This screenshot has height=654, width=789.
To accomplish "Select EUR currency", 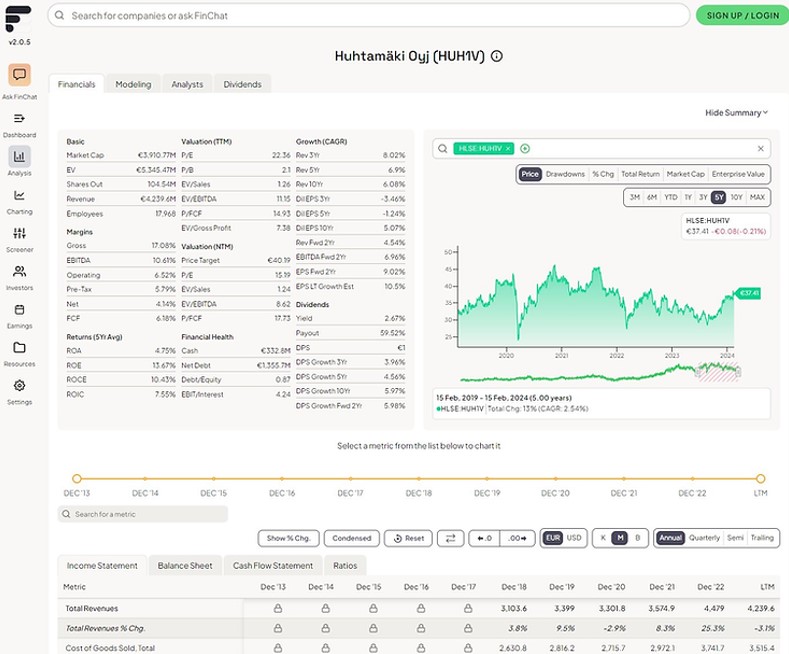I will pyautogui.click(x=553, y=538).
